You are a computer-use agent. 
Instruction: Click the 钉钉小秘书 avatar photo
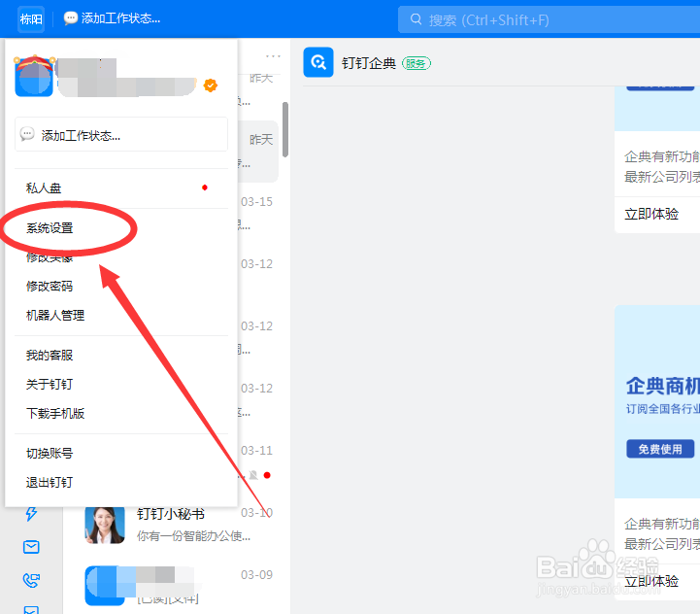[x=105, y=525]
